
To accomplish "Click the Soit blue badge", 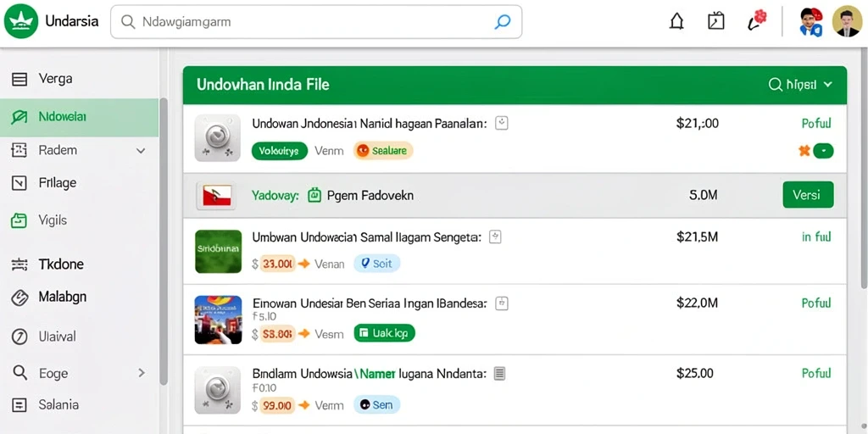I will (377, 264).
